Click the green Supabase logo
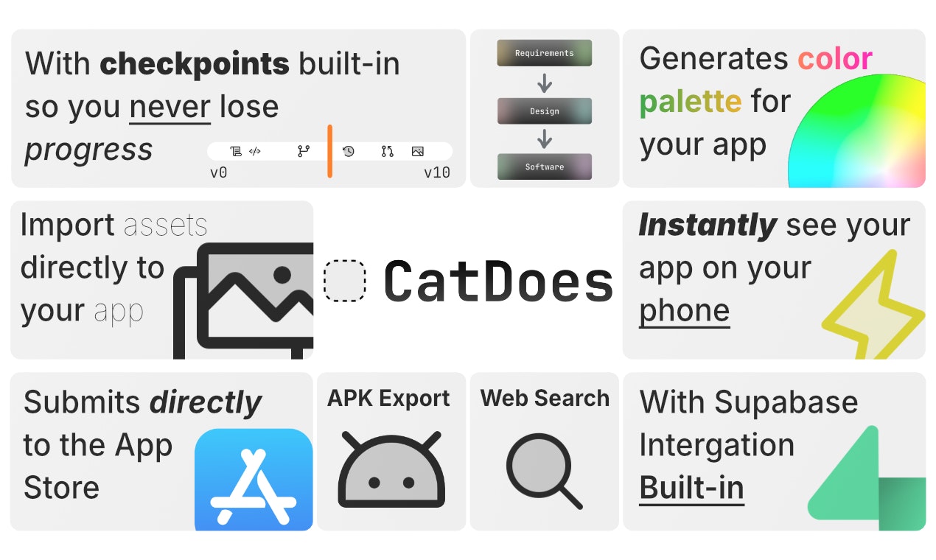 click(866, 479)
